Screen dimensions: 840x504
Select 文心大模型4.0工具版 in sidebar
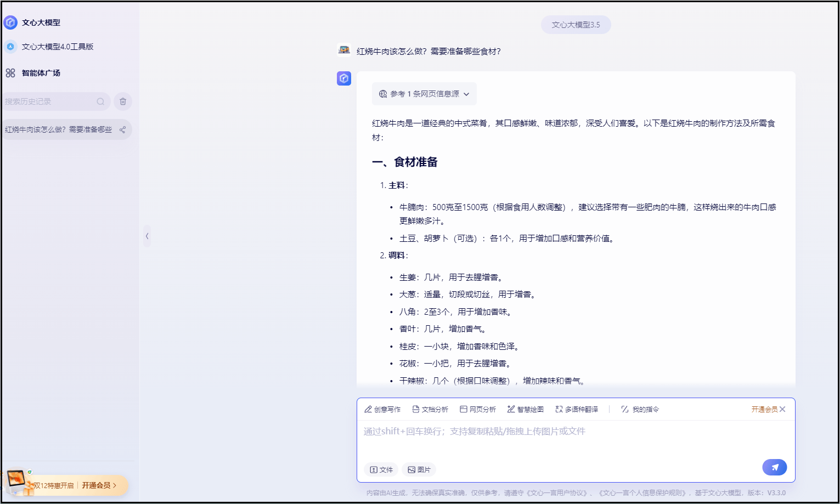coord(57,47)
